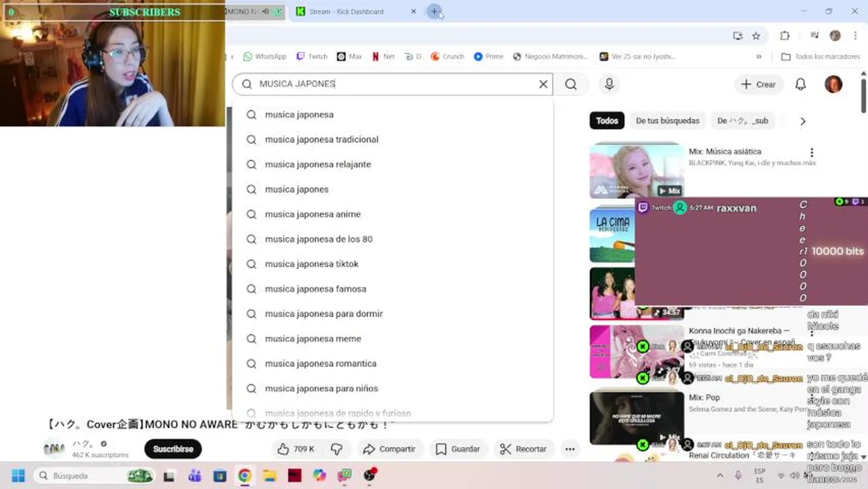Expand hidden bookmarks with double chevron
The image size is (868, 489).
pyautogui.click(x=759, y=56)
